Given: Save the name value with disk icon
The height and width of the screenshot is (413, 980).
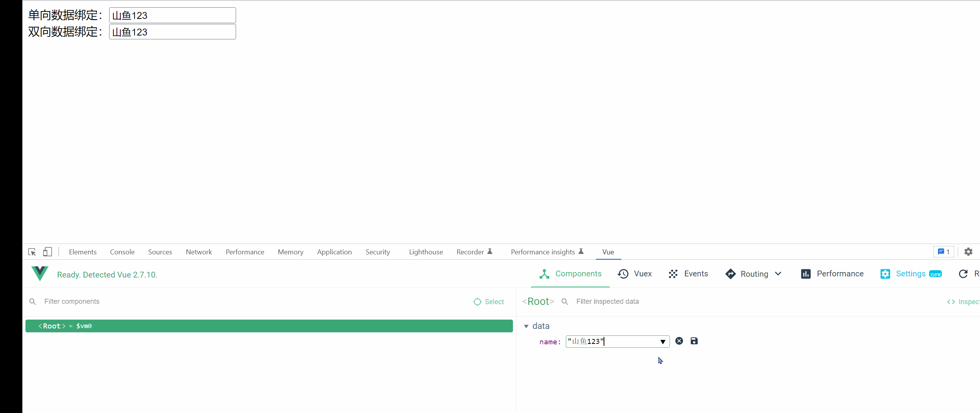Looking at the screenshot, I should click(x=694, y=341).
